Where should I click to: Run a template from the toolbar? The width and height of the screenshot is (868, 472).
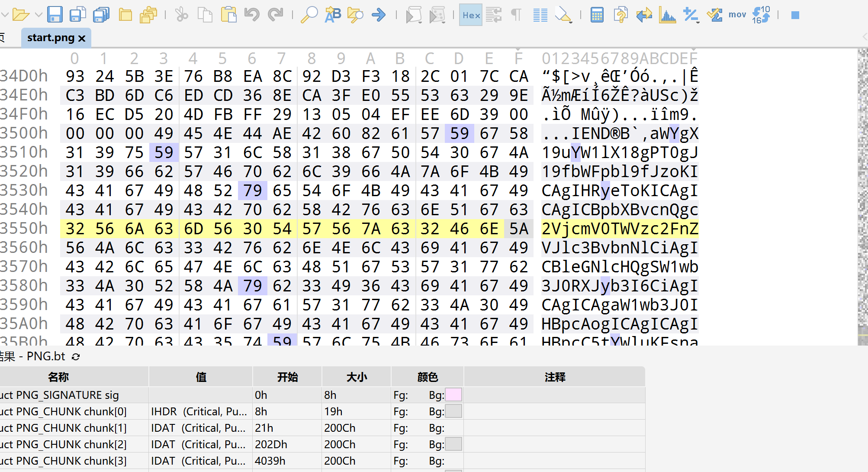tap(437, 15)
